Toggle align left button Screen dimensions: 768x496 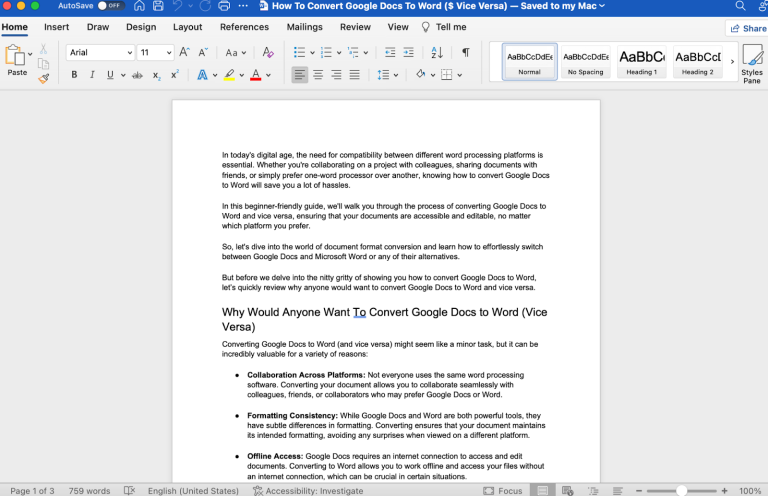(x=300, y=75)
